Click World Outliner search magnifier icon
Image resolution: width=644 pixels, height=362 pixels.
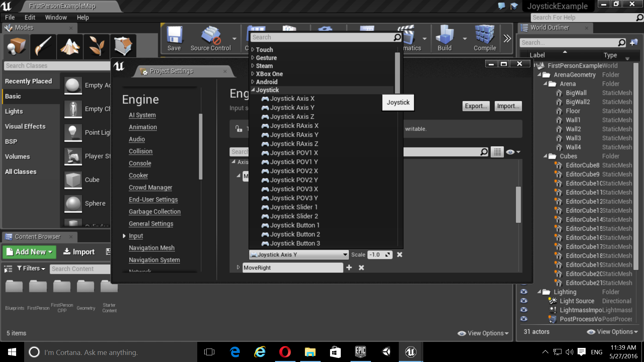point(622,43)
